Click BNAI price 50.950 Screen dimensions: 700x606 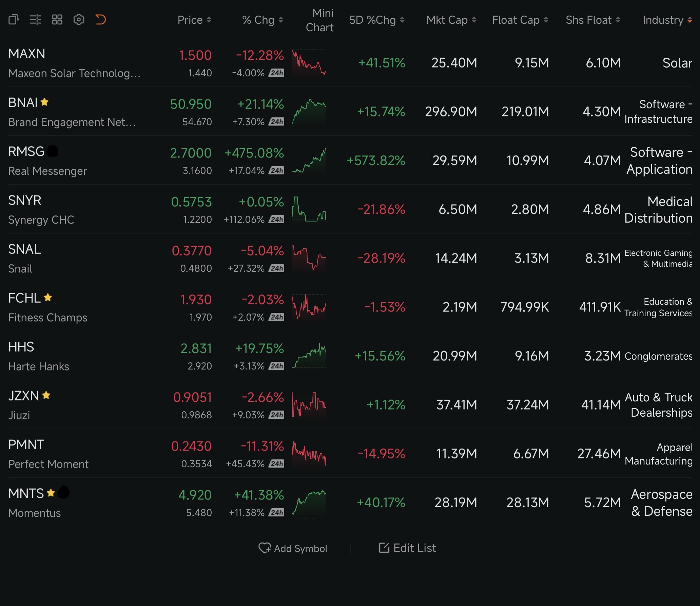(191, 104)
